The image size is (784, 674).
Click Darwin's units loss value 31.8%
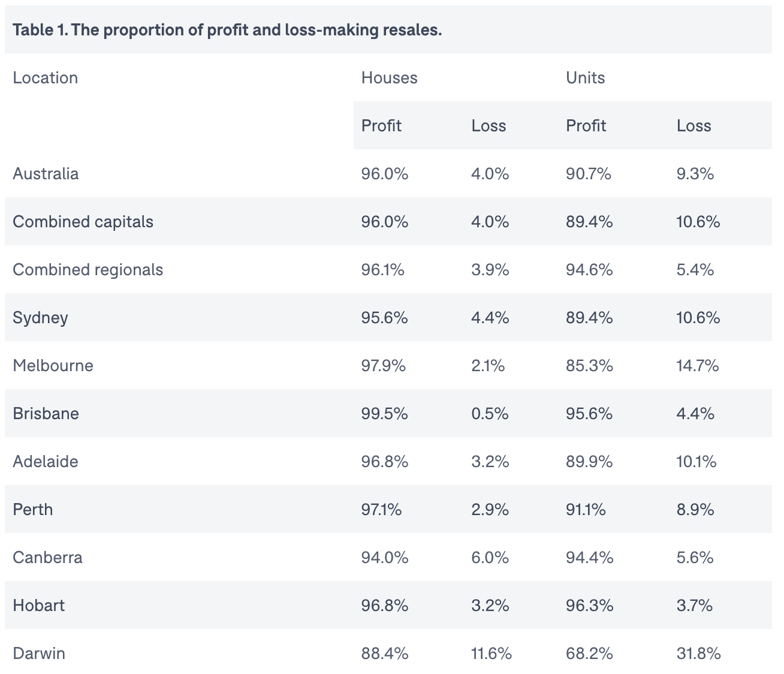(x=698, y=654)
